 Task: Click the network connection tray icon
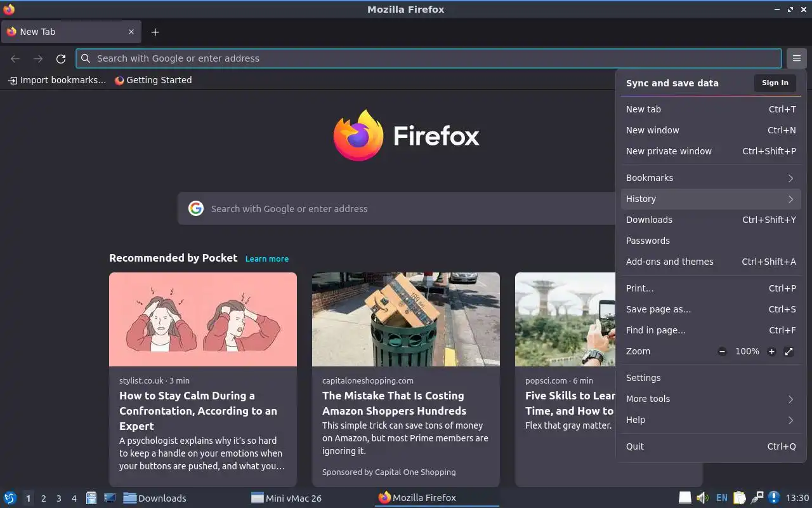coord(757,498)
